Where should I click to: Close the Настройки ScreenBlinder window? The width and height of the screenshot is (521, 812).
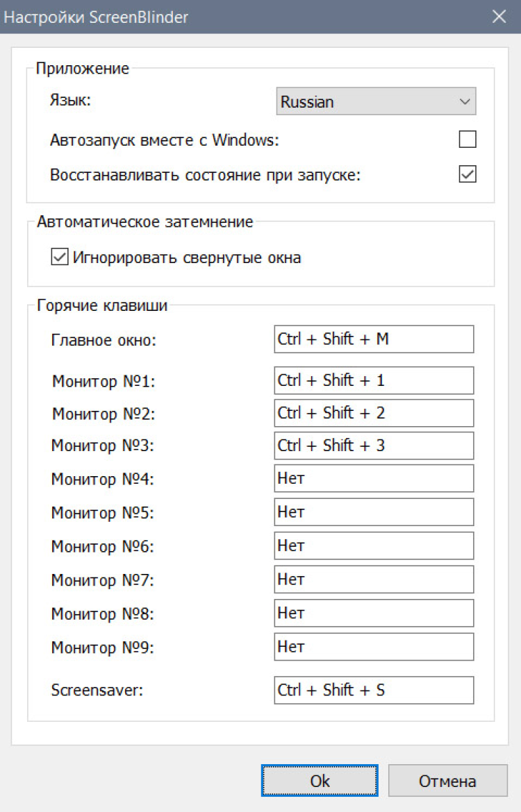coord(499,17)
